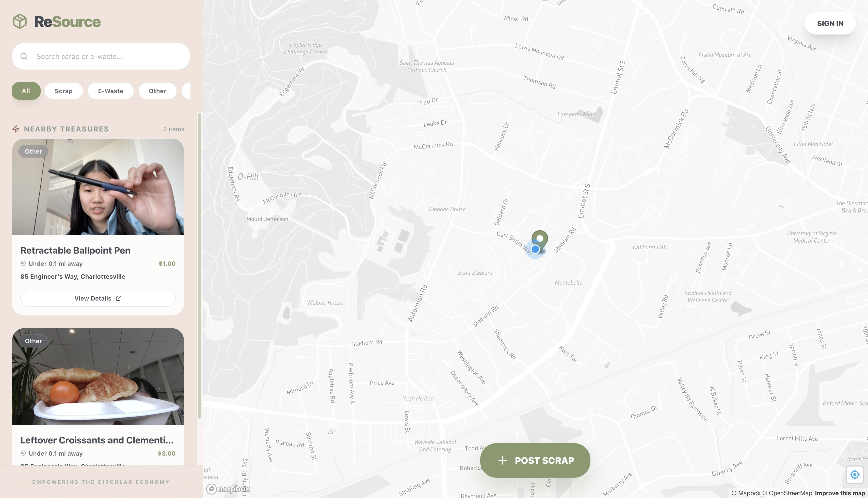Open the Improve this map link
Image resolution: width=868 pixels, height=498 pixels.
(840, 493)
